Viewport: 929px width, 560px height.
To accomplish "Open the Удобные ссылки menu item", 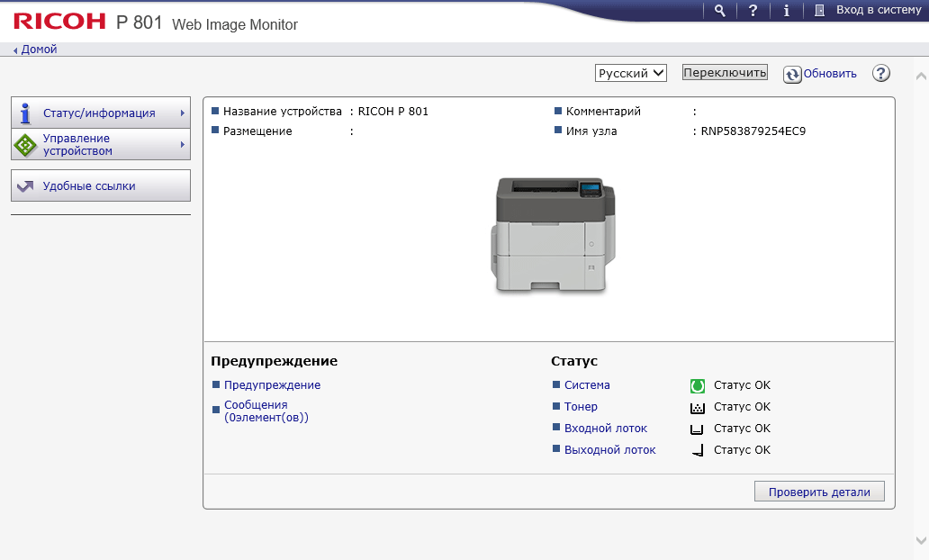I will point(101,185).
